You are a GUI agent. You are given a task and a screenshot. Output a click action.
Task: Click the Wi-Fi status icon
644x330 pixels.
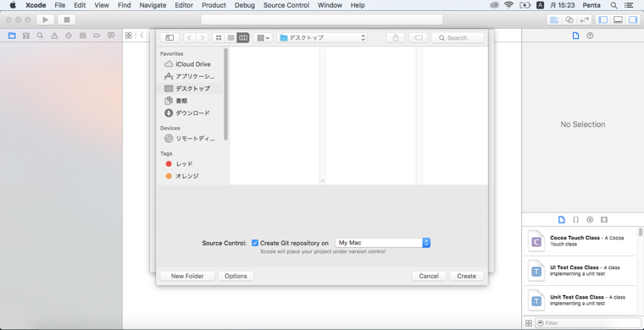point(509,5)
